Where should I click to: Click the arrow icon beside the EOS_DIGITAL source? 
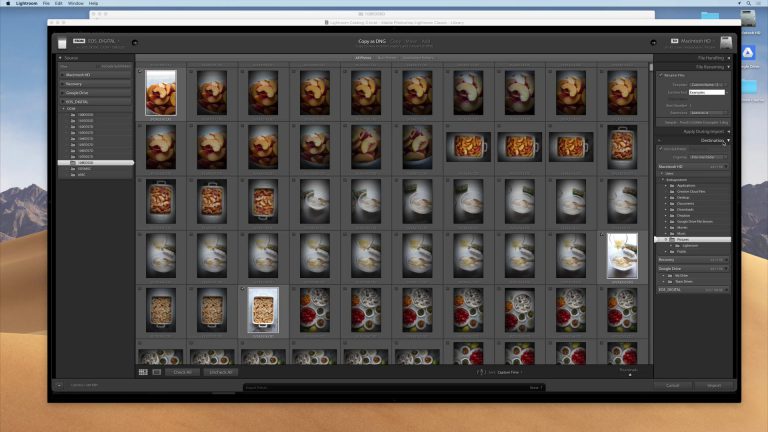pyautogui.click(x=135, y=43)
